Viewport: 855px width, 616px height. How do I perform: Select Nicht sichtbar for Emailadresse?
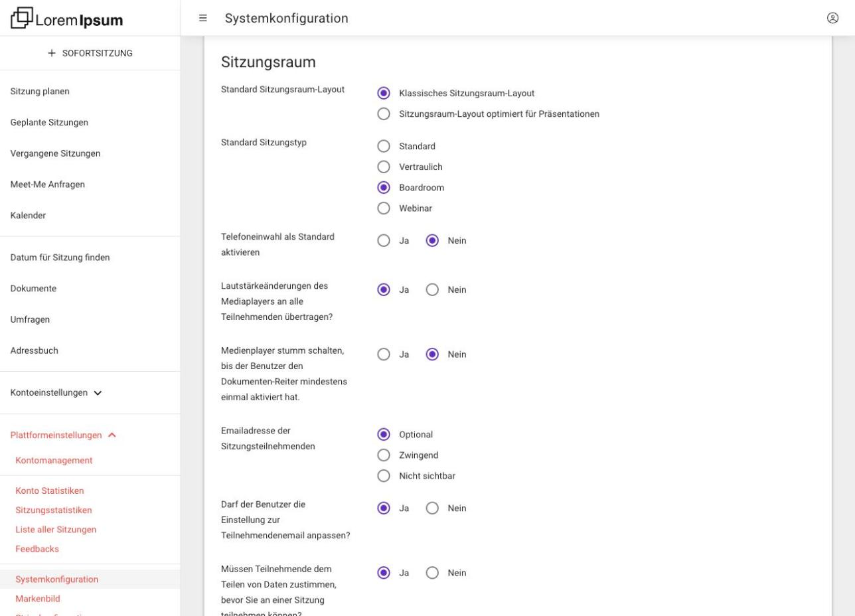click(383, 475)
